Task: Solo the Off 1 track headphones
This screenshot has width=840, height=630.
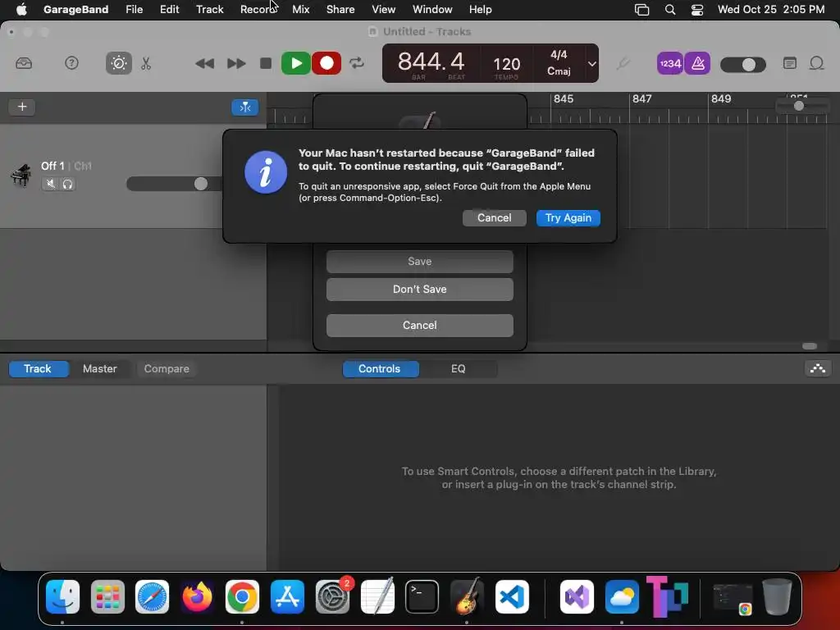Action: tap(67, 185)
